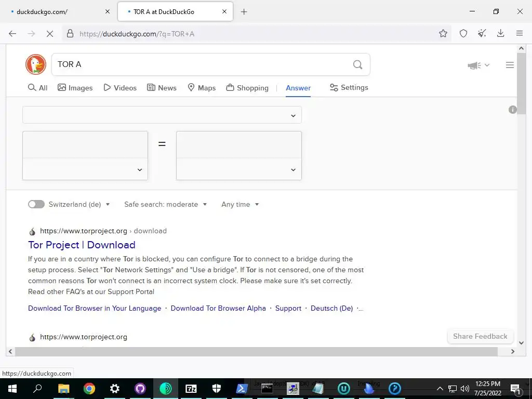Expand the top conversion type dropdown
Image resolution: width=532 pixels, height=399 pixels.
coord(162,115)
